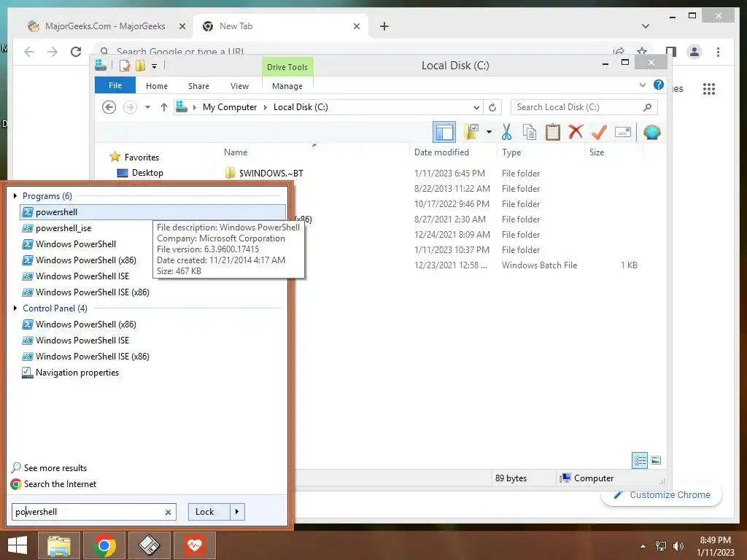Click the Copy icon in Explorer toolbar
747x560 pixels.
pyautogui.click(x=530, y=132)
